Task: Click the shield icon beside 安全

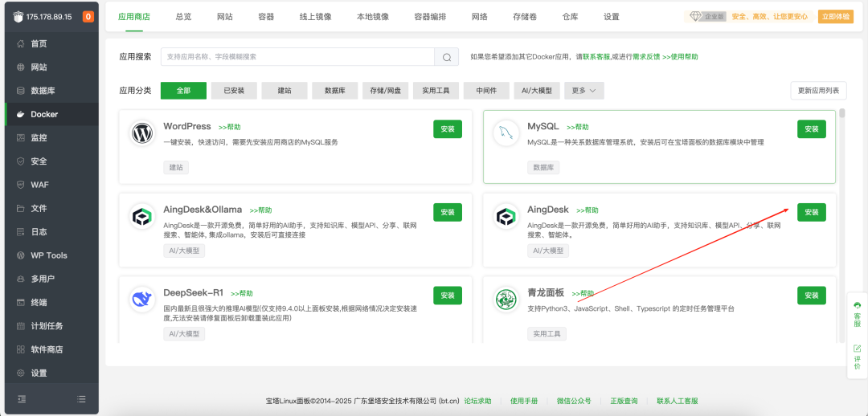Action: pos(20,161)
